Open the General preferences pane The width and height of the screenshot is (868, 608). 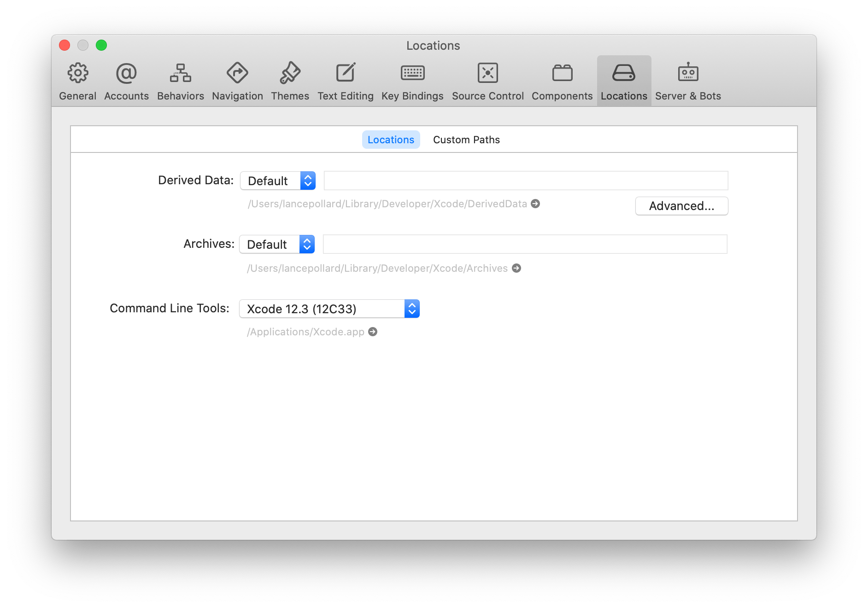tap(77, 81)
